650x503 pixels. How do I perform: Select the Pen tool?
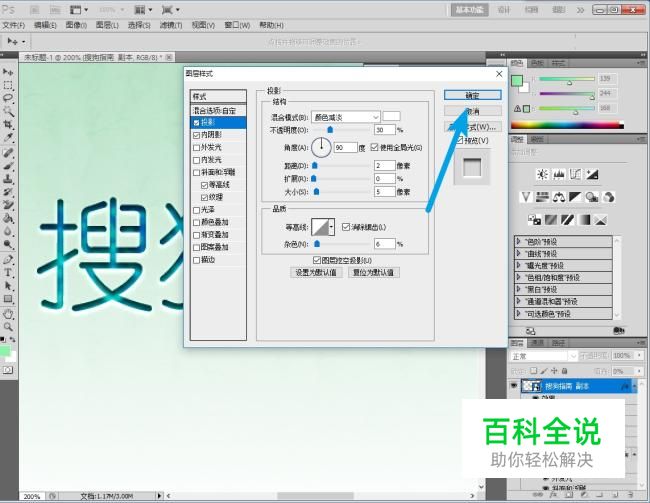click(8, 260)
